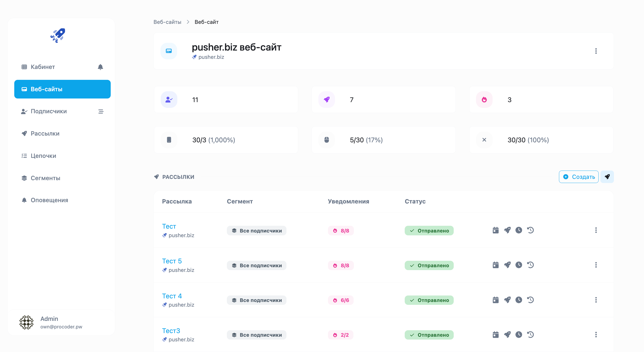
Task: Open three-dot menu for Тест3 row
Action: click(x=596, y=335)
